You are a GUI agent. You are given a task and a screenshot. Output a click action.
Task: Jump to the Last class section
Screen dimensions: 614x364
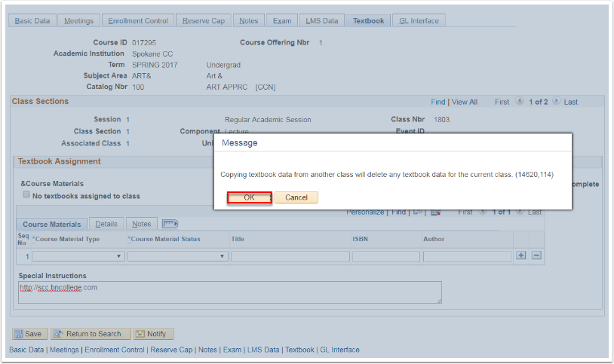coord(570,102)
